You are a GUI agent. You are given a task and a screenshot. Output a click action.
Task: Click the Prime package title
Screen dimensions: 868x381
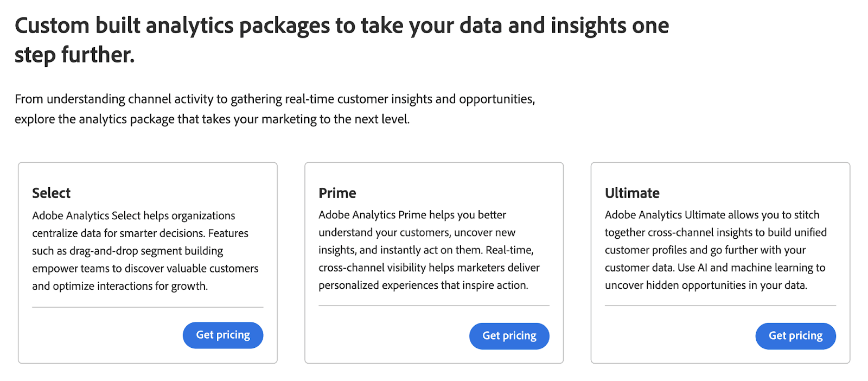pyautogui.click(x=337, y=193)
